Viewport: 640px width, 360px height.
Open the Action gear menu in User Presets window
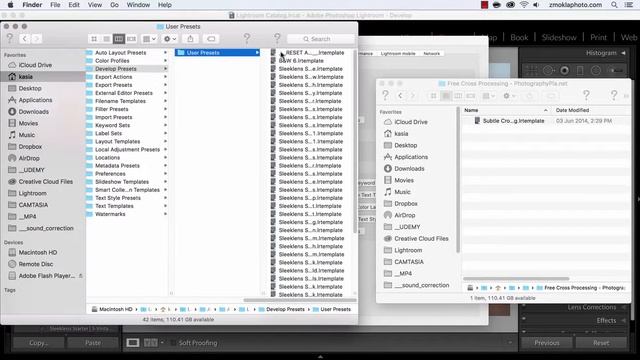point(169,39)
